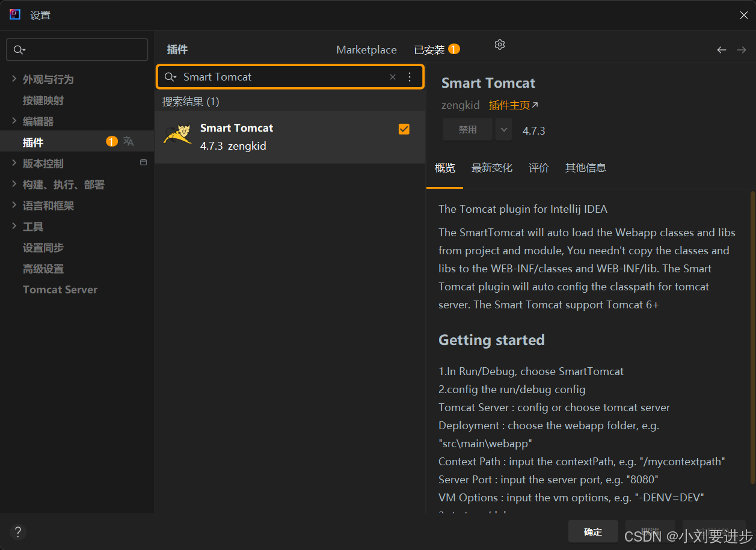The height and width of the screenshot is (550, 756).
Task: Expand the 构建、执行、部署 tree node
Action: (14, 184)
